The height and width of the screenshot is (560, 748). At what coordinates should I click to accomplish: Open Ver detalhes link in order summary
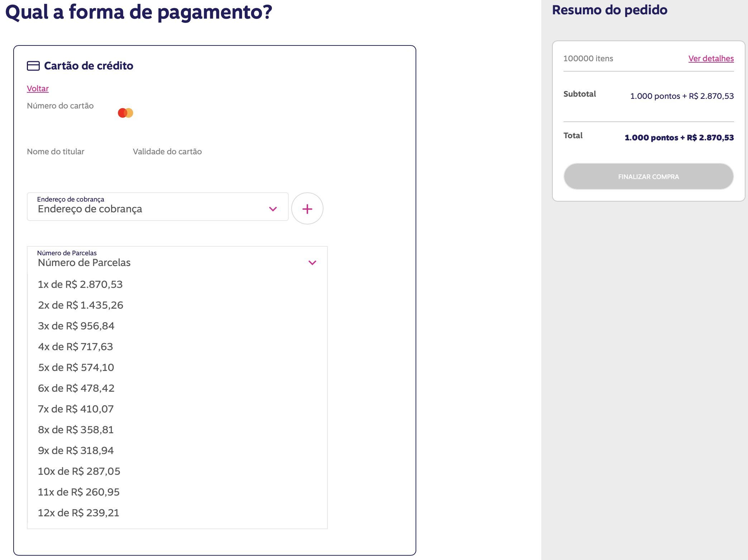(711, 58)
